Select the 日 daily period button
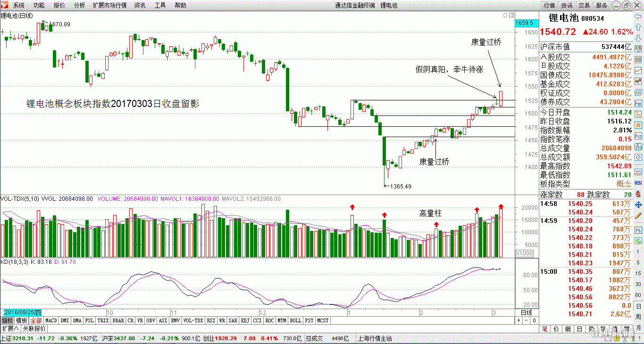Viewport: 644px width, 344px height. (x=638, y=306)
